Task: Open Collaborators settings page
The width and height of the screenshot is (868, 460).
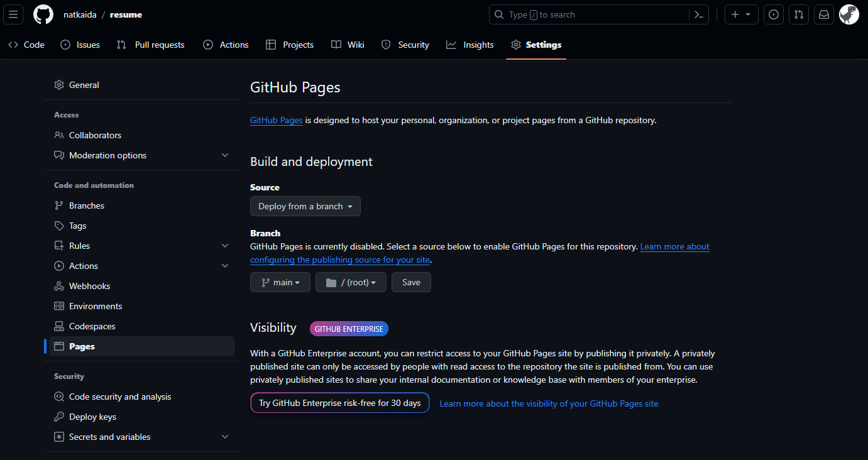Action: pyautogui.click(x=142, y=135)
